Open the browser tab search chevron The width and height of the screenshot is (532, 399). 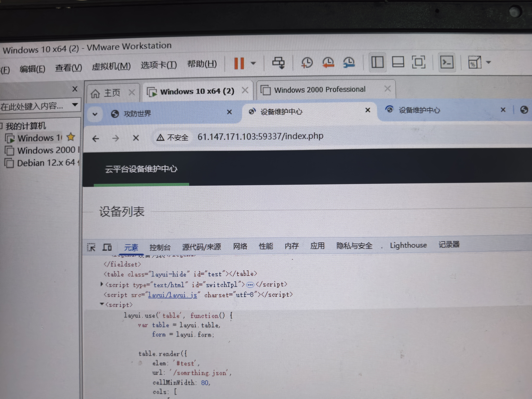click(95, 114)
